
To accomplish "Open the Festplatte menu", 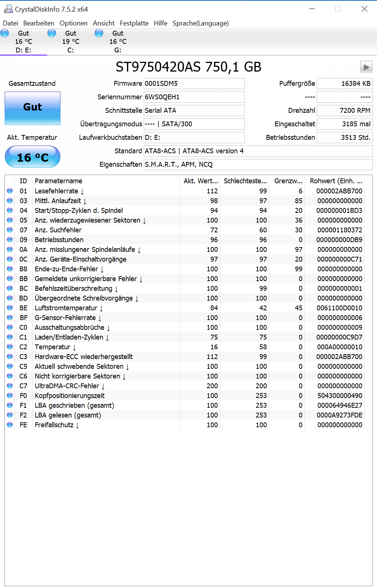I will [134, 23].
